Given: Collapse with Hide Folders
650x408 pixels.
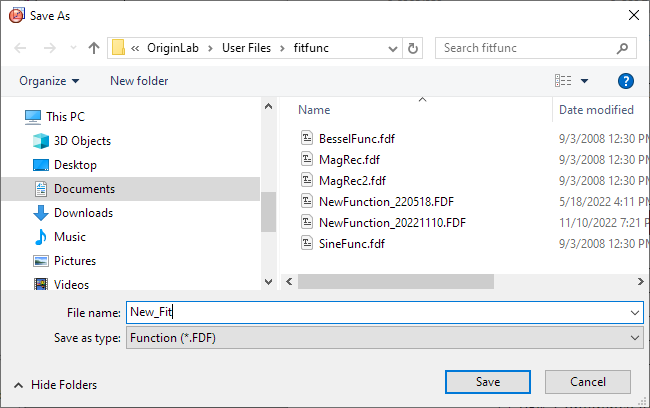Looking at the screenshot, I should tap(55, 385).
